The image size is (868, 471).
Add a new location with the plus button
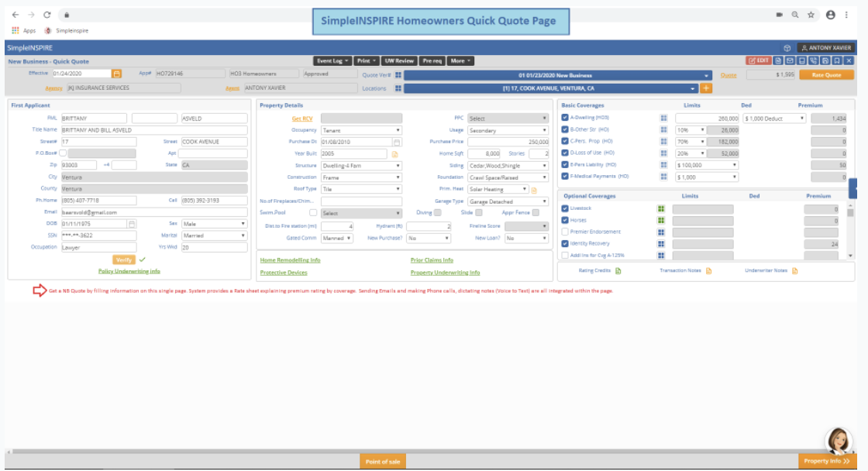pyautogui.click(x=706, y=88)
